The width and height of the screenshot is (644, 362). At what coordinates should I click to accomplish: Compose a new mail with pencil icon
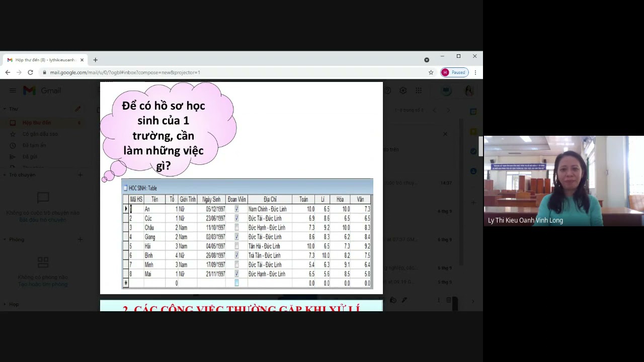[77, 109]
